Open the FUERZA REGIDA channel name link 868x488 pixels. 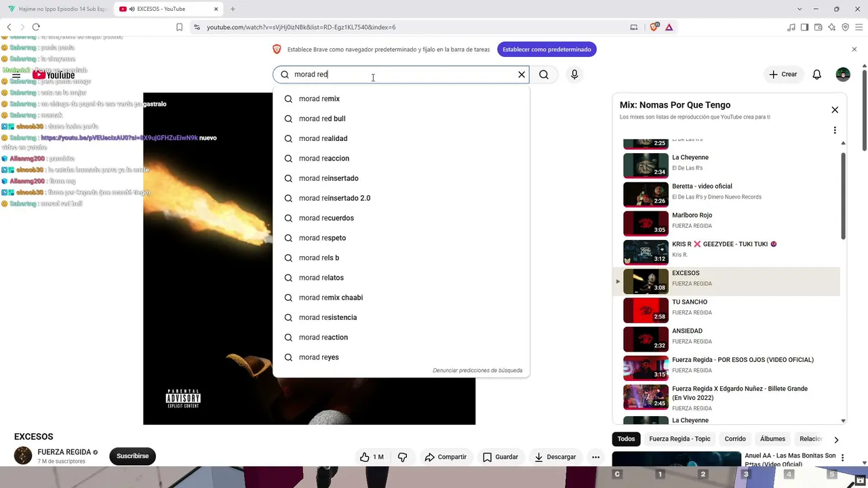pos(64,452)
